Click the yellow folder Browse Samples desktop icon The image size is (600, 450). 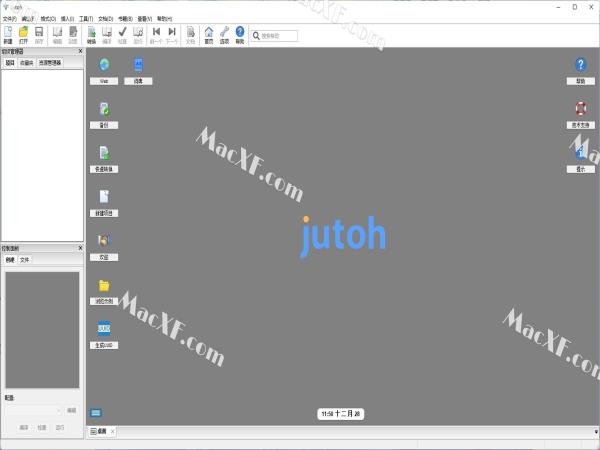pyautogui.click(x=104, y=285)
